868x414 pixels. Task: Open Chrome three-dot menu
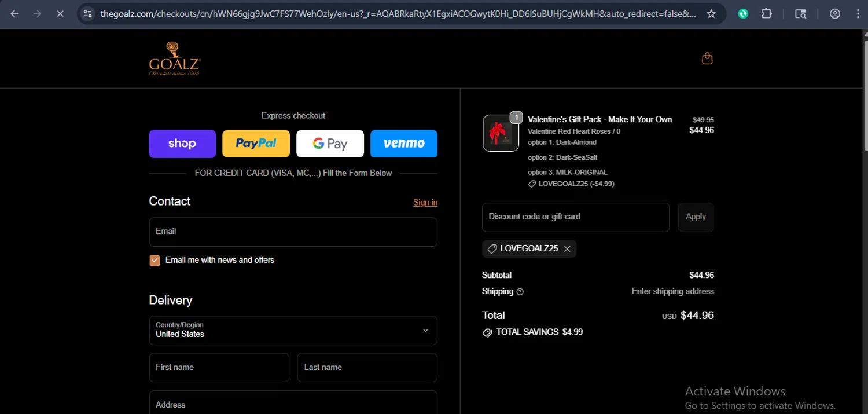point(858,14)
